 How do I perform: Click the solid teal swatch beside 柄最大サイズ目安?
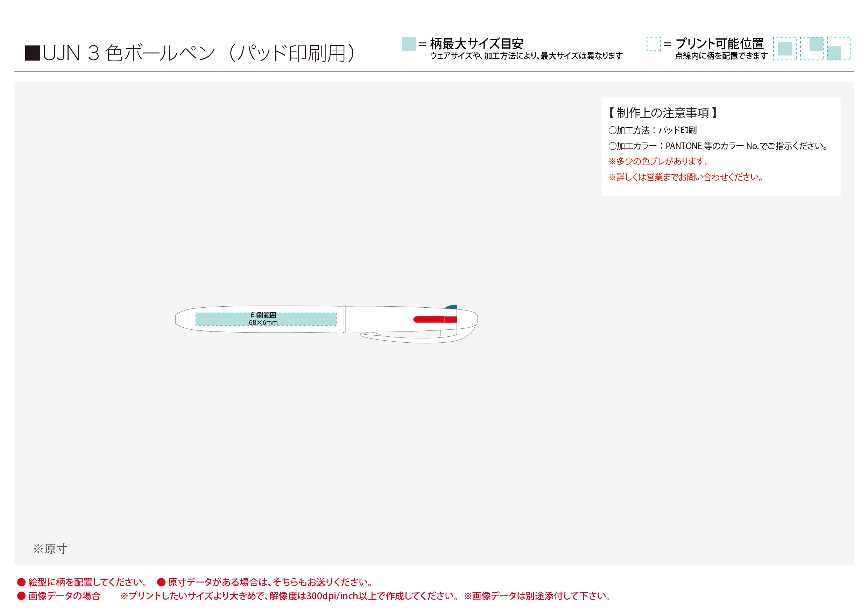(x=409, y=44)
